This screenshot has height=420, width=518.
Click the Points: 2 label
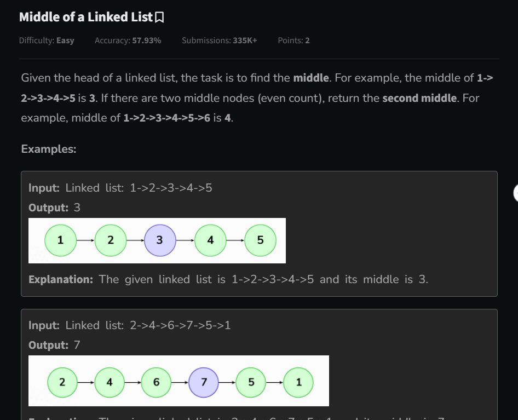[293, 41]
